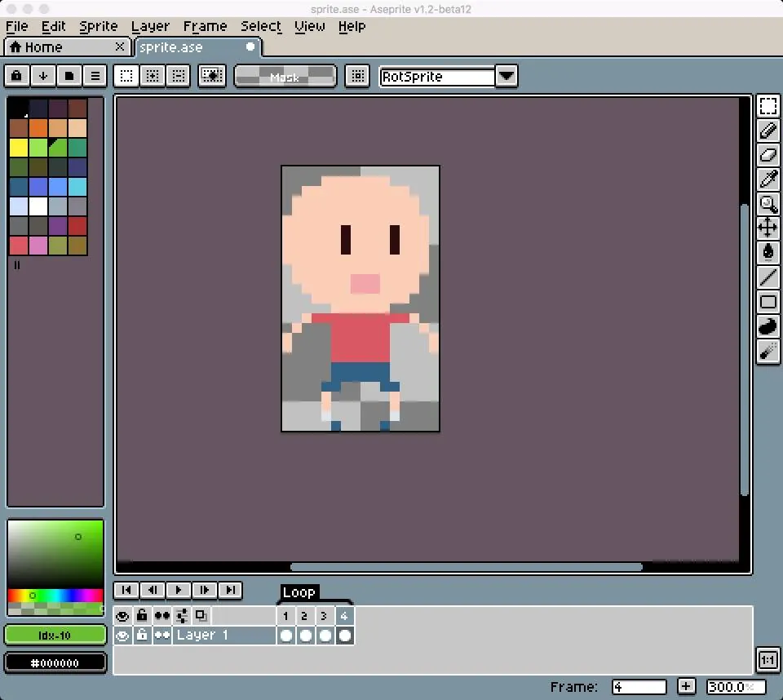The height and width of the screenshot is (700, 783).
Task: Play the animation
Action: click(179, 590)
